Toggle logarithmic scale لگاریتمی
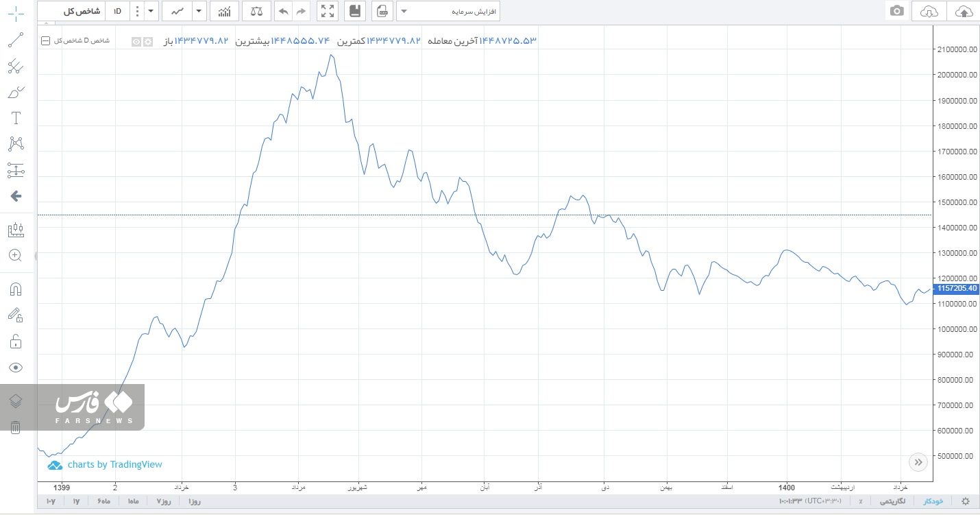Screen dimensions: 980x515 click(892, 501)
